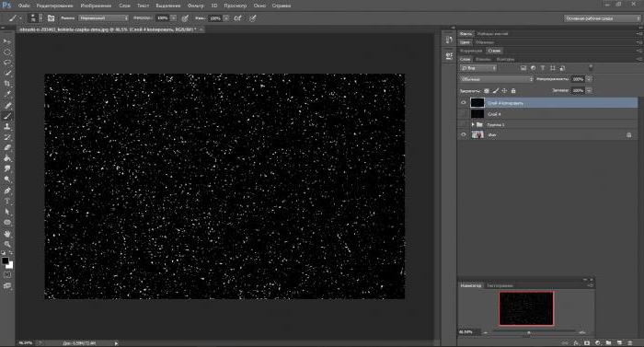The image size is (644, 347).
Task: Select the Shape tool
Action: [x=7, y=223]
